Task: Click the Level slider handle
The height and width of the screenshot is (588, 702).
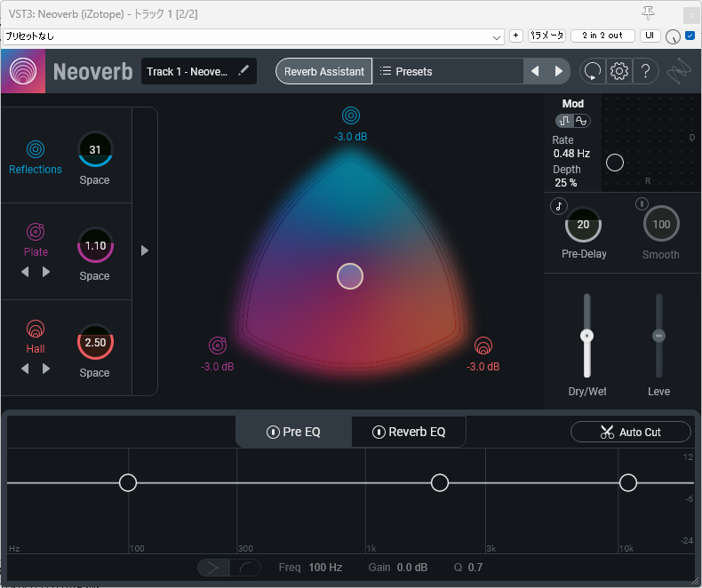Action: click(x=658, y=336)
